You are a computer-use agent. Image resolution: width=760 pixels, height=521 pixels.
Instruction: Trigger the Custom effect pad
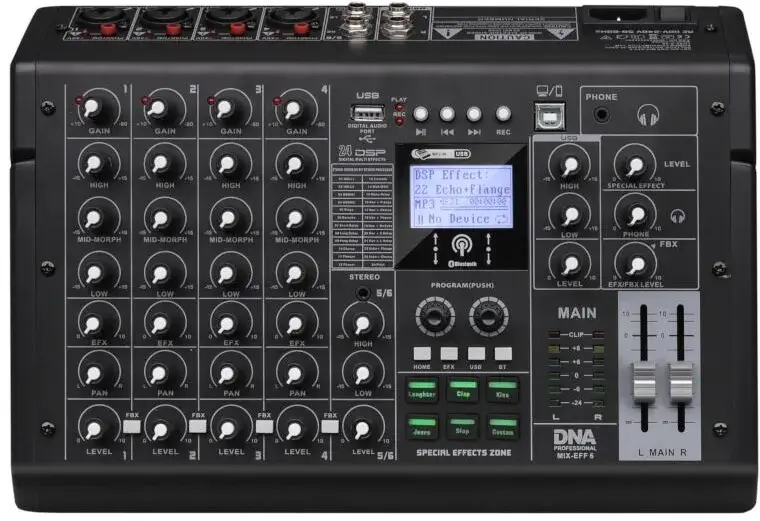pyautogui.click(x=503, y=427)
